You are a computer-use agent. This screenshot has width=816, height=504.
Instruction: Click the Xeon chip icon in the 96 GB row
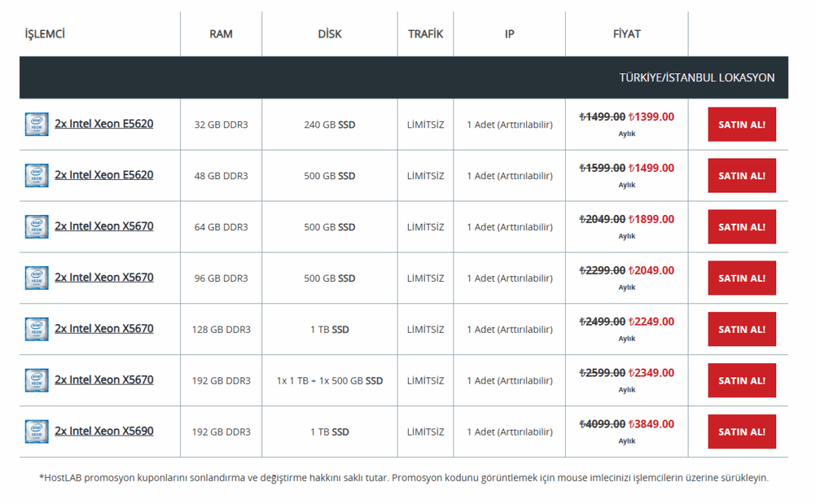tap(37, 278)
